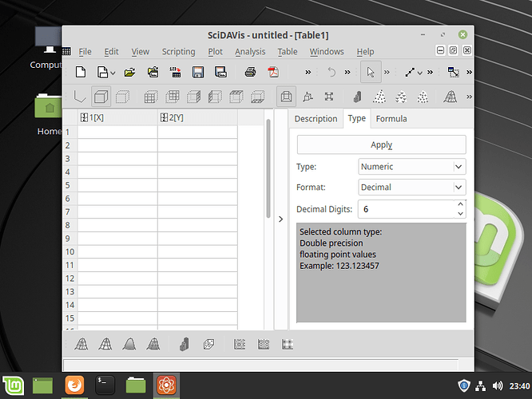Select the 3D crosses scatter style icon
Viewport: 532px width, 399px height.
(x=423, y=97)
